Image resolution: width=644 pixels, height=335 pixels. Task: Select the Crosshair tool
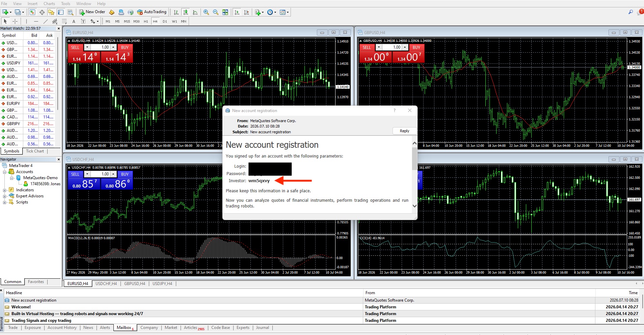click(15, 21)
